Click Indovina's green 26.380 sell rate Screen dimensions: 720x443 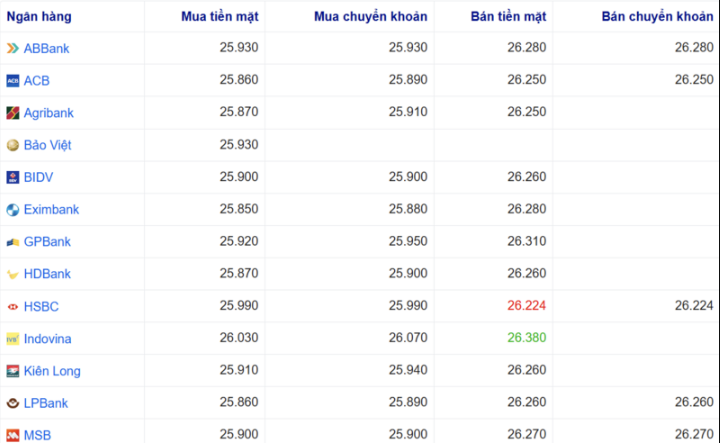coord(526,338)
